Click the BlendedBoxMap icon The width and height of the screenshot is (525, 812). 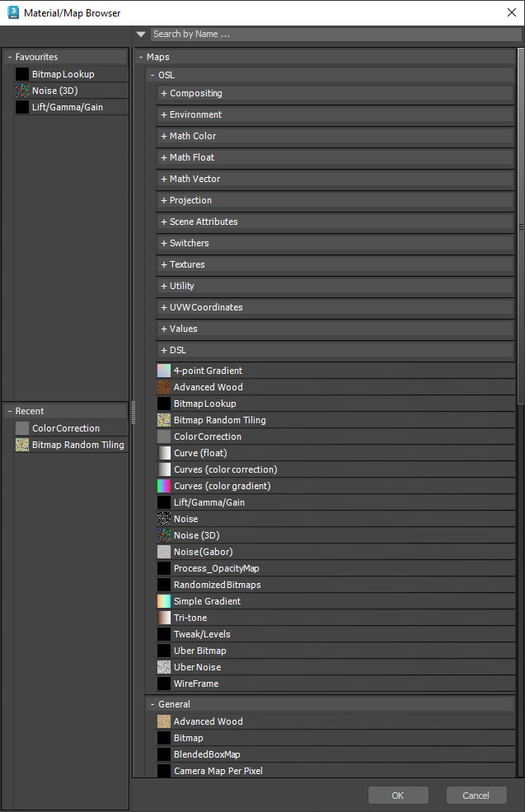(164, 754)
